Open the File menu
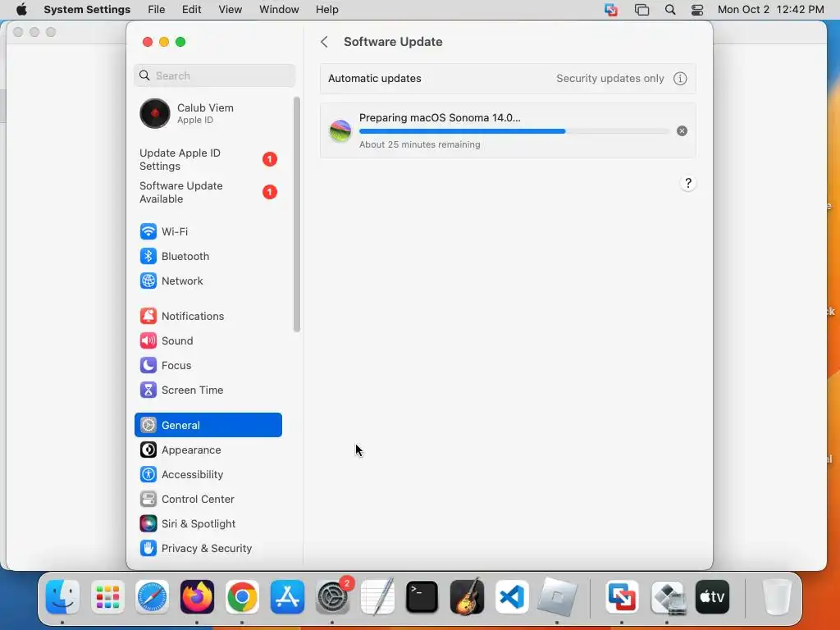The image size is (840, 630). [157, 10]
